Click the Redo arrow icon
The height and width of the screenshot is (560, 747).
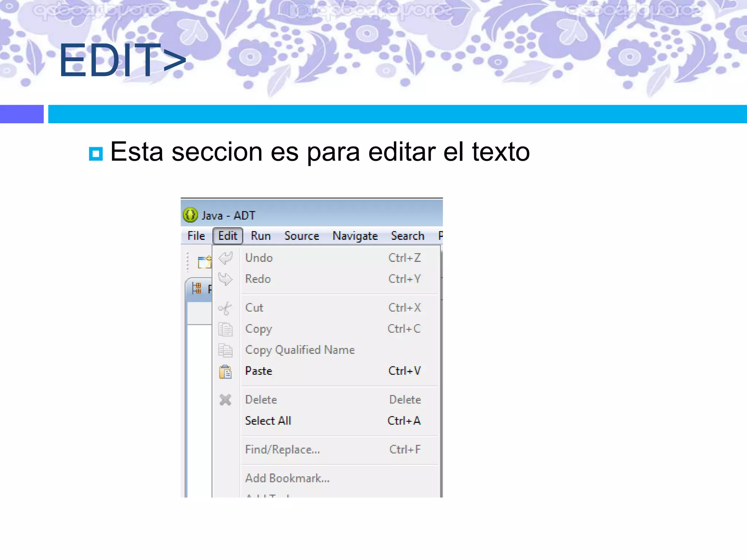[x=225, y=279]
